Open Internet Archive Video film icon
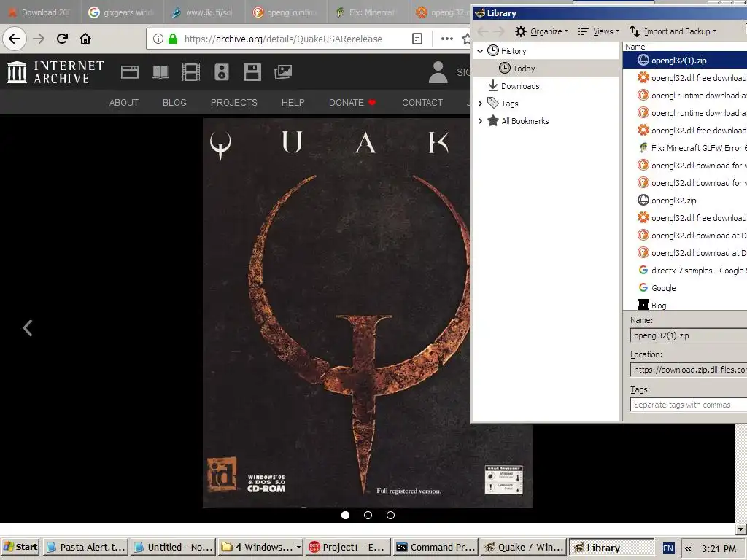Viewport: 747px width, 560px height. click(x=191, y=72)
